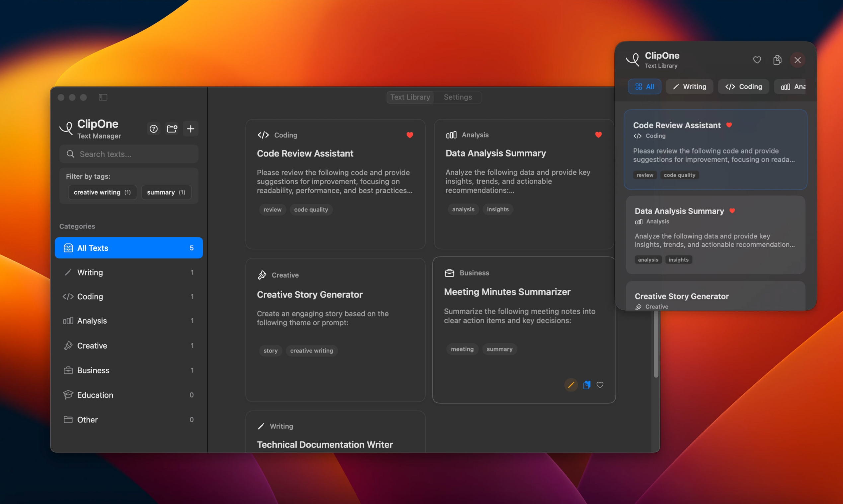Image resolution: width=843 pixels, height=504 pixels.
Task: Select Data Analysis Summary item in popup
Action: [x=715, y=235]
